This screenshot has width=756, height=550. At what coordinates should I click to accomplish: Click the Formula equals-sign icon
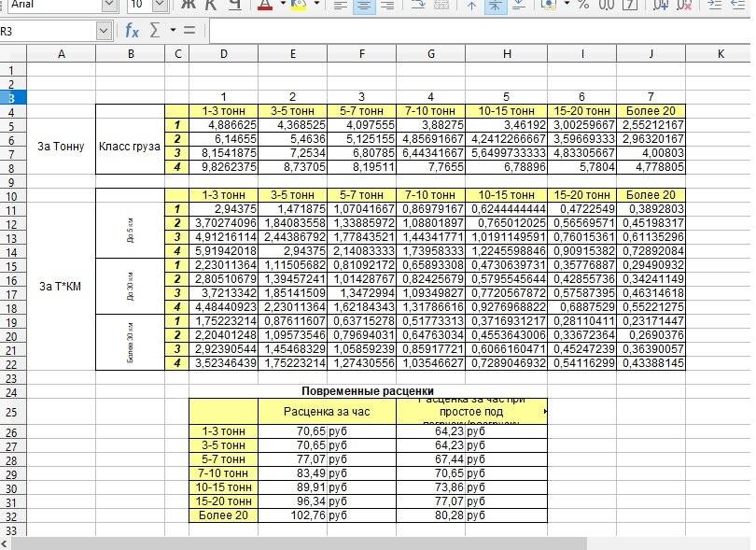pyautogui.click(x=189, y=31)
